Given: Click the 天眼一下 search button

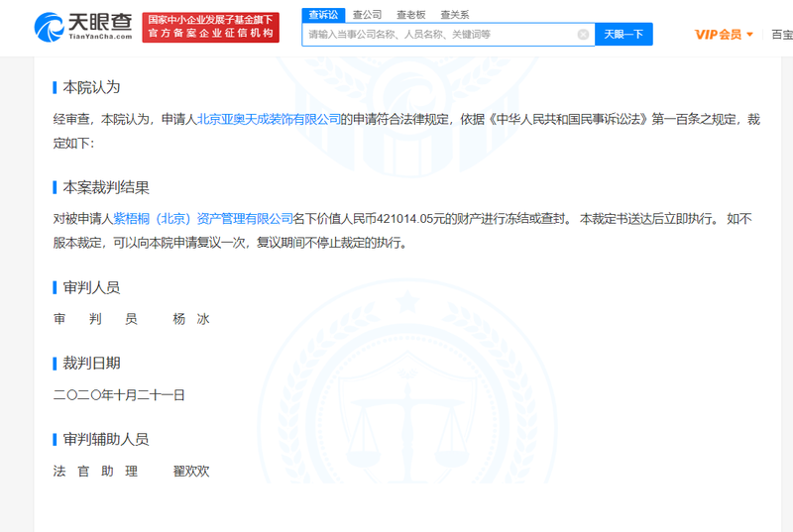Looking at the screenshot, I should [x=623, y=35].
